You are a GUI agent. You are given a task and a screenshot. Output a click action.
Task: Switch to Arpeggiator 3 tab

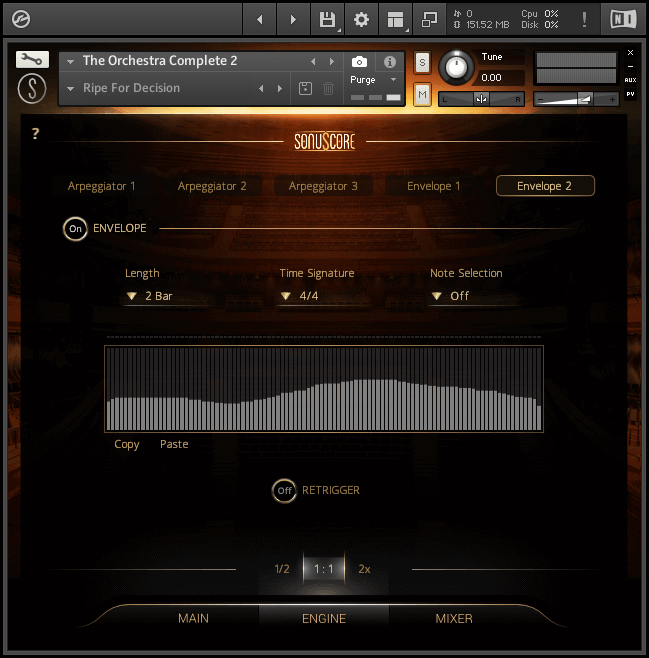point(323,186)
